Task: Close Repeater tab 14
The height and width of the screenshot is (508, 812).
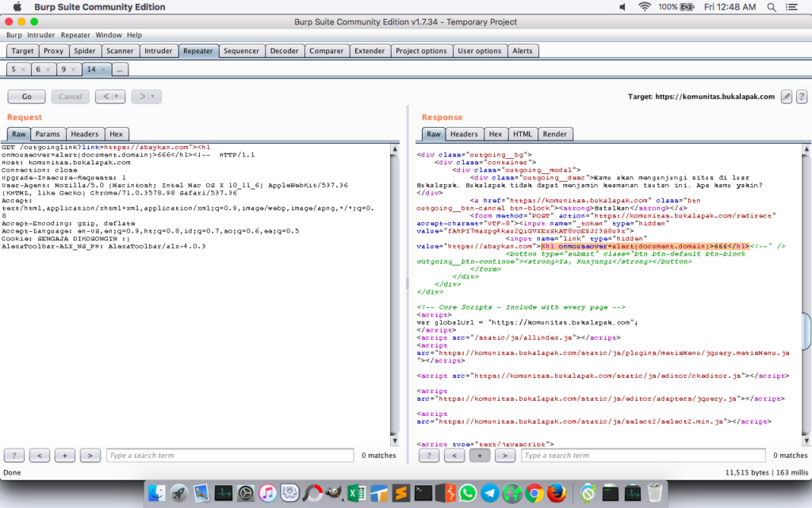Action: (103, 70)
